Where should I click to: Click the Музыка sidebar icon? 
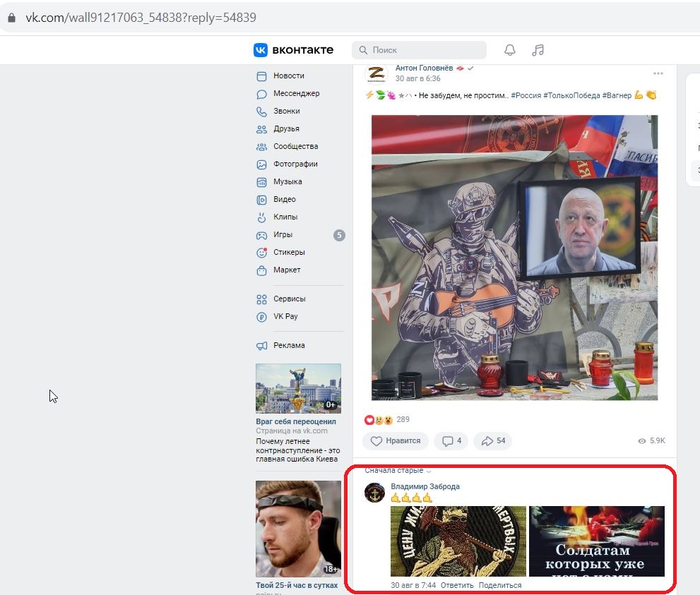261,182
